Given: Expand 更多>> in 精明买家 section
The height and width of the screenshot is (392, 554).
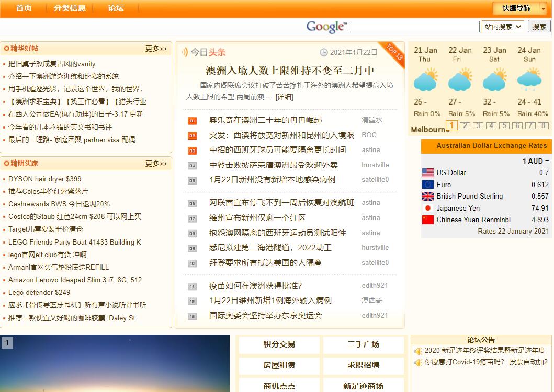Looking at the screenshot, I should 156,164.
